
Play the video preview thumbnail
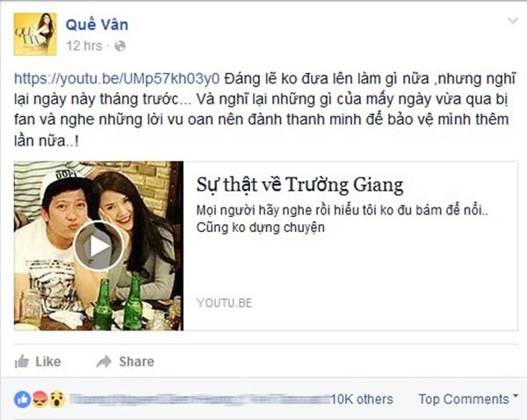[98, 246]
